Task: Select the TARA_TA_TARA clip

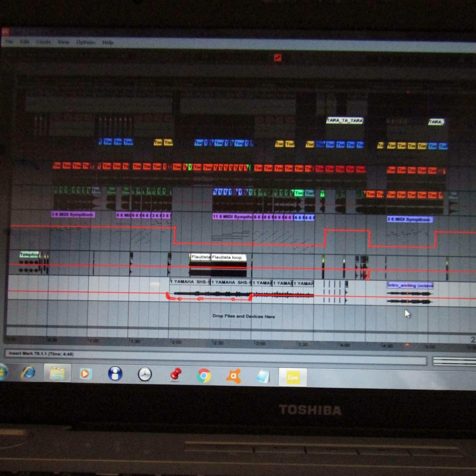Action: point(345,120)
